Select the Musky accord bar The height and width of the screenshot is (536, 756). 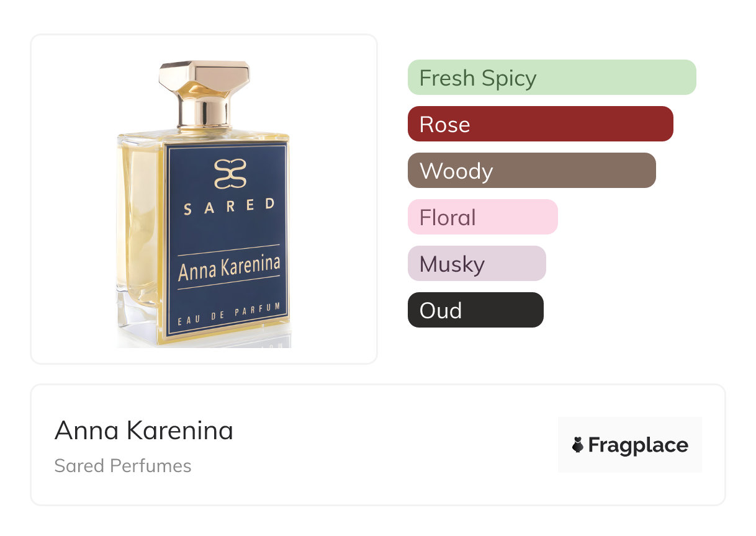pos(476,264)
